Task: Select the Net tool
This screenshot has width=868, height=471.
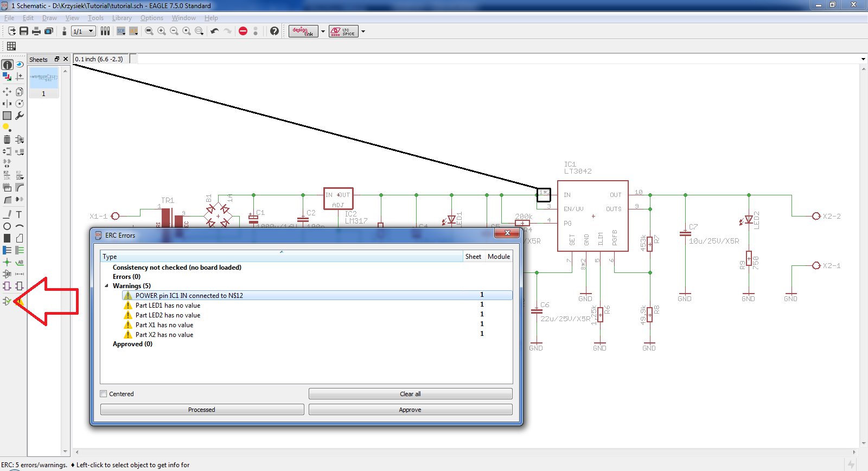Action: (20, 250)
